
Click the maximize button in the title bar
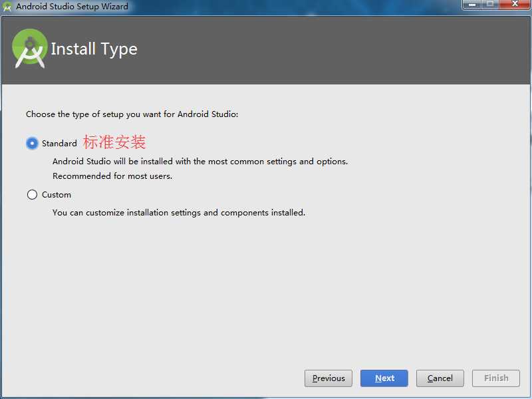(x=490, y=5)
